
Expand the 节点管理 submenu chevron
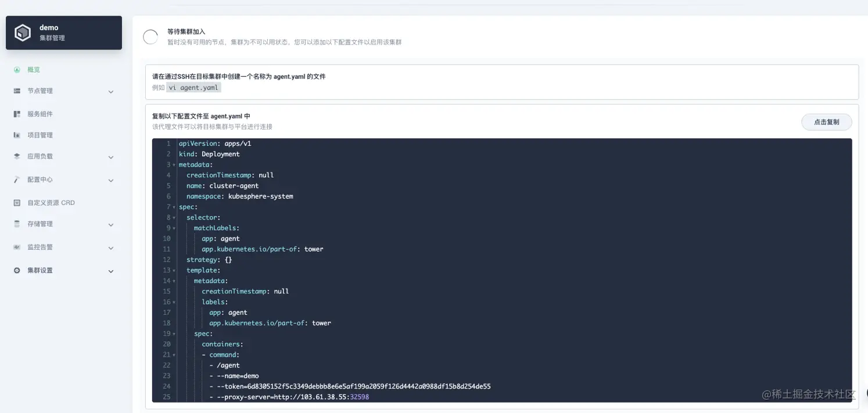pyautogui.click(x=111, y=92)
